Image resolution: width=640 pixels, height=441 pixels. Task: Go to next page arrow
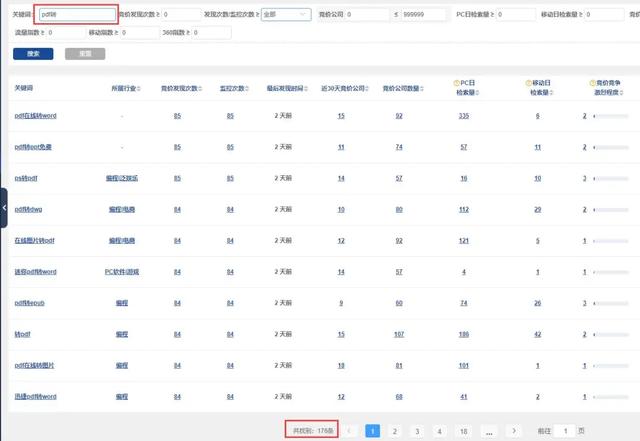514,430
